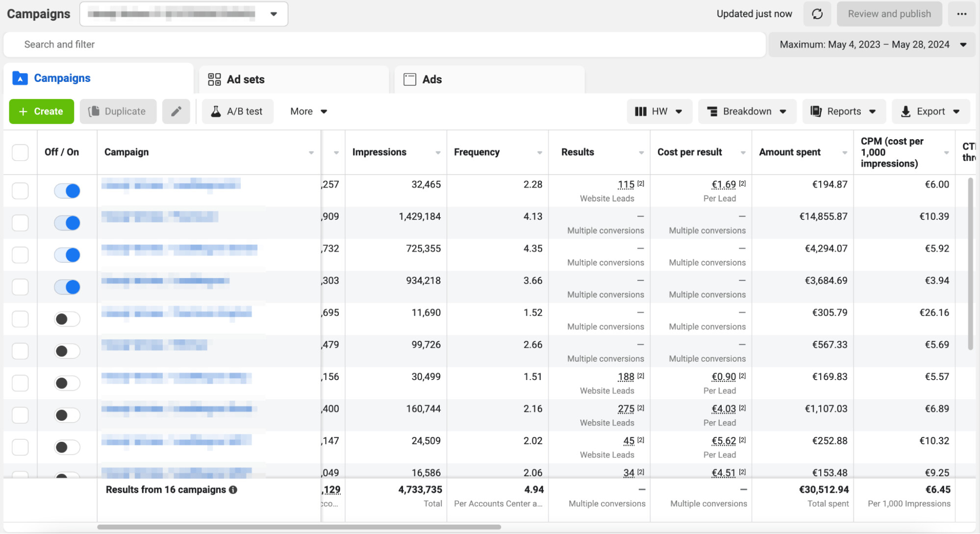Open the HW columns preset dropdown
The image size is (980, 534).
659,111
